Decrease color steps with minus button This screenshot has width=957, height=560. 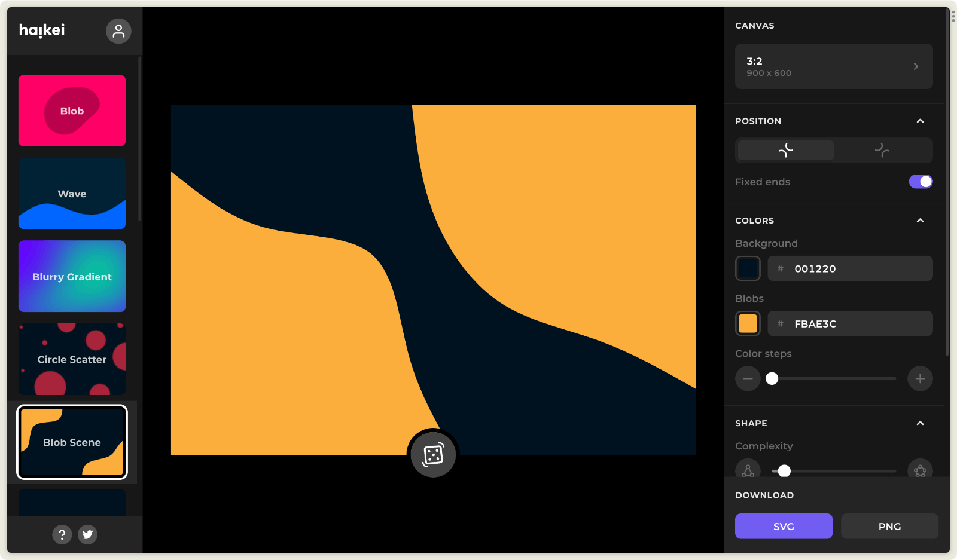coord(748,378)
